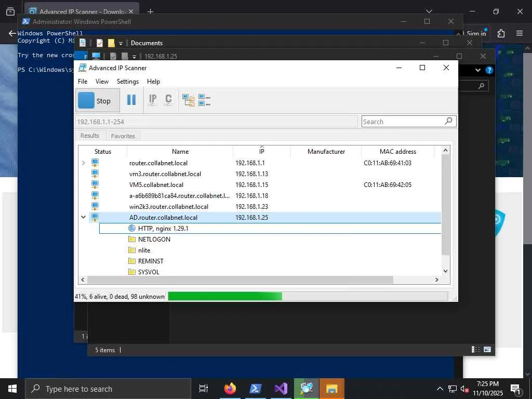The image size is (532, 399).
Task: Select IP cell 192.168.1.23
Action: pos(252,206)
